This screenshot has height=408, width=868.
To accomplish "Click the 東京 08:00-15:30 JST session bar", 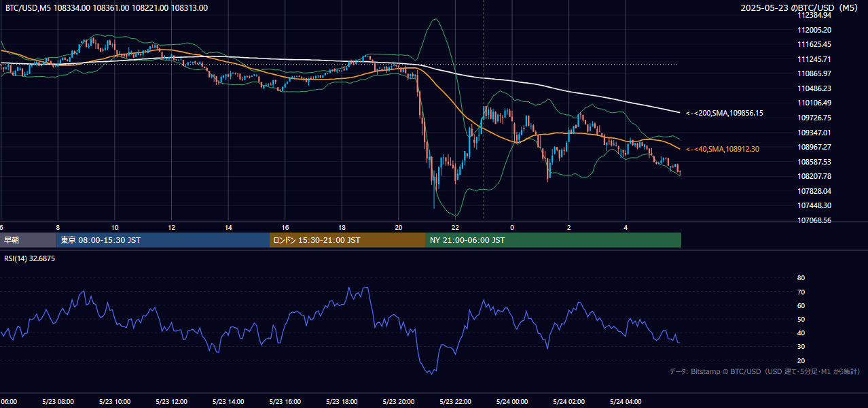I will click(x=163, y=240).
